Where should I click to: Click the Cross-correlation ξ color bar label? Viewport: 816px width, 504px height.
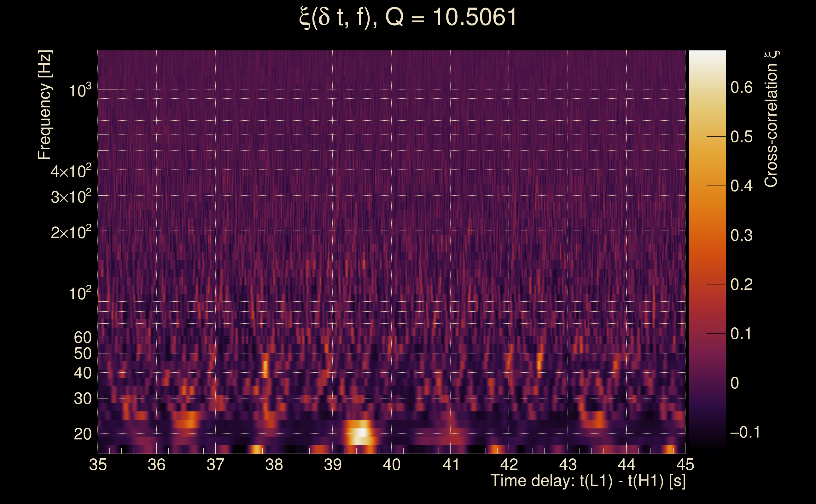pyautogui.click(x=772, y=119)
